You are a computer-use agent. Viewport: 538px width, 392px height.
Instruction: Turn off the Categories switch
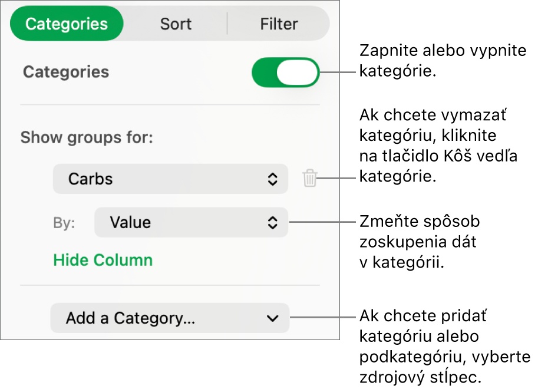pyautogui.click(x=285, y=73)
